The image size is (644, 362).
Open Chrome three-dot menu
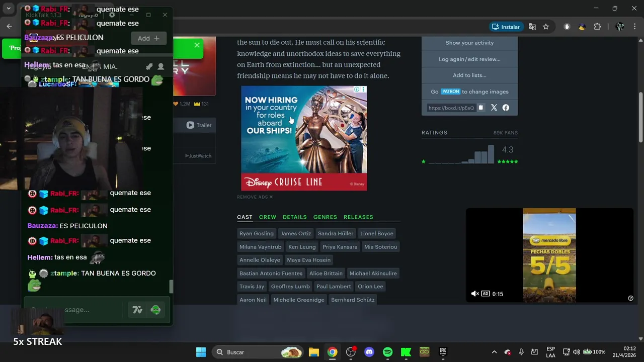click(634, 27)
